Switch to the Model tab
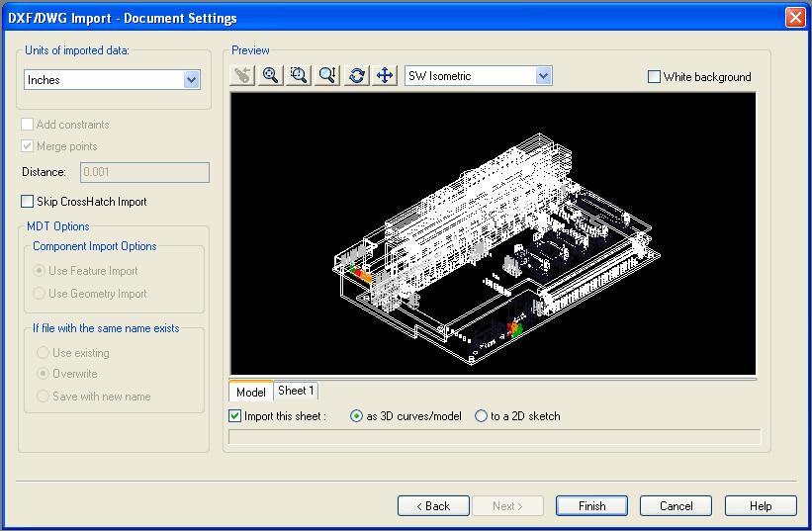 [250, 392]
